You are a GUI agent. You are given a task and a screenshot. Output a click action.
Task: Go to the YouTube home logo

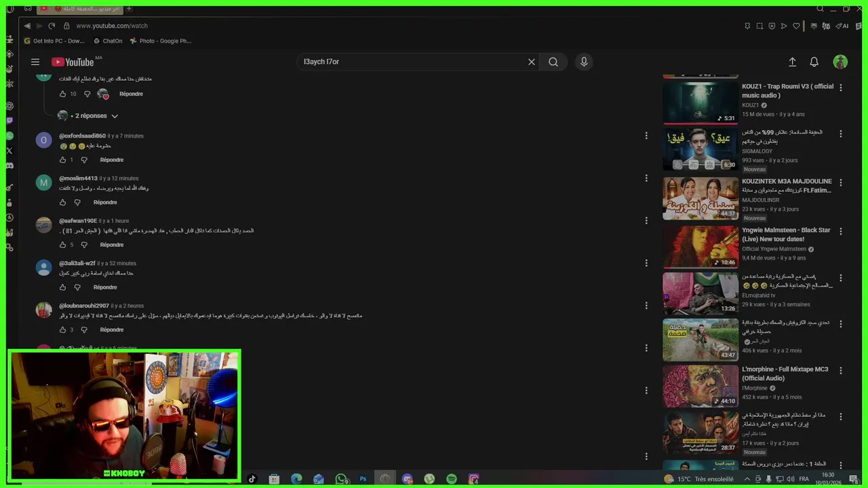[73, 62]
